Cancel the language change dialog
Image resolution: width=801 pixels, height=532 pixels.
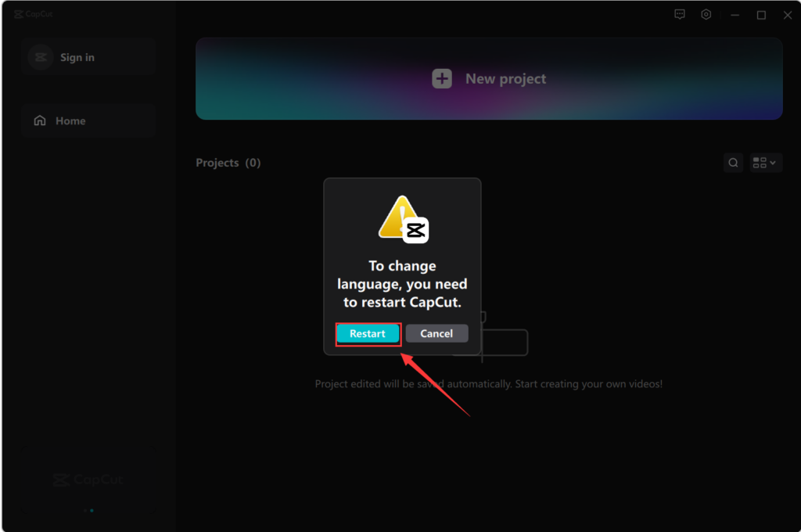point(436,334)
